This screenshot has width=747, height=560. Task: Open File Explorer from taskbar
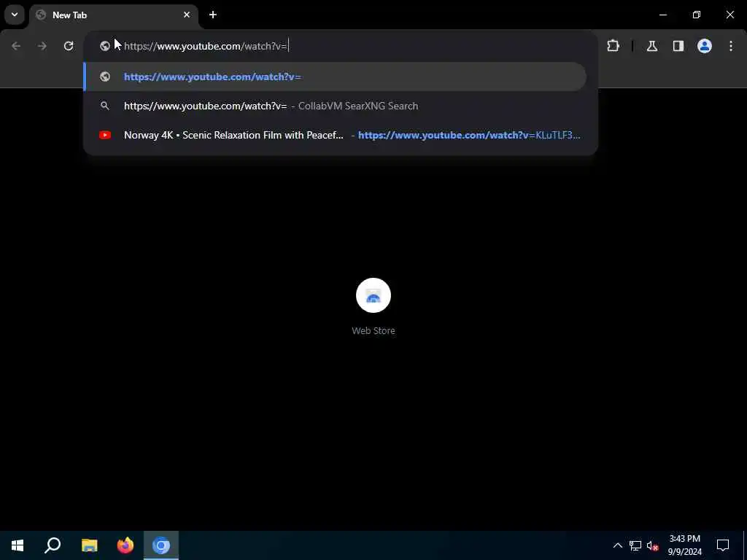(89, 545)
